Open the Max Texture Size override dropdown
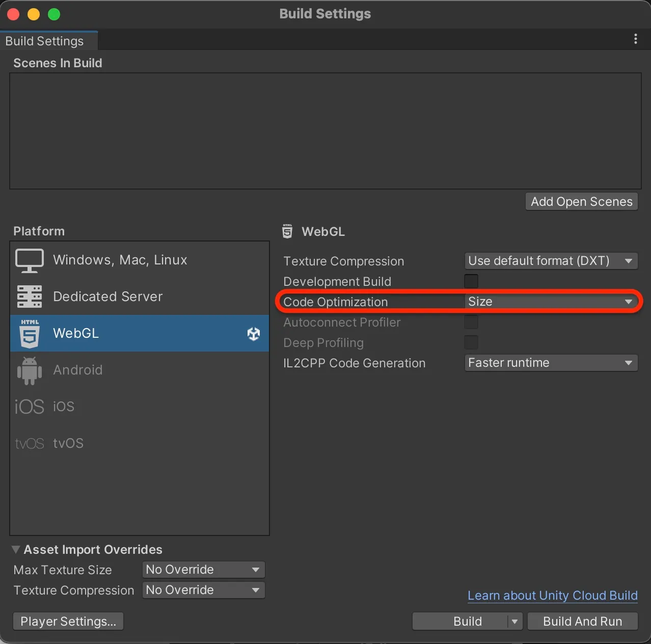651x644 pixels. (x=203, y=570)
